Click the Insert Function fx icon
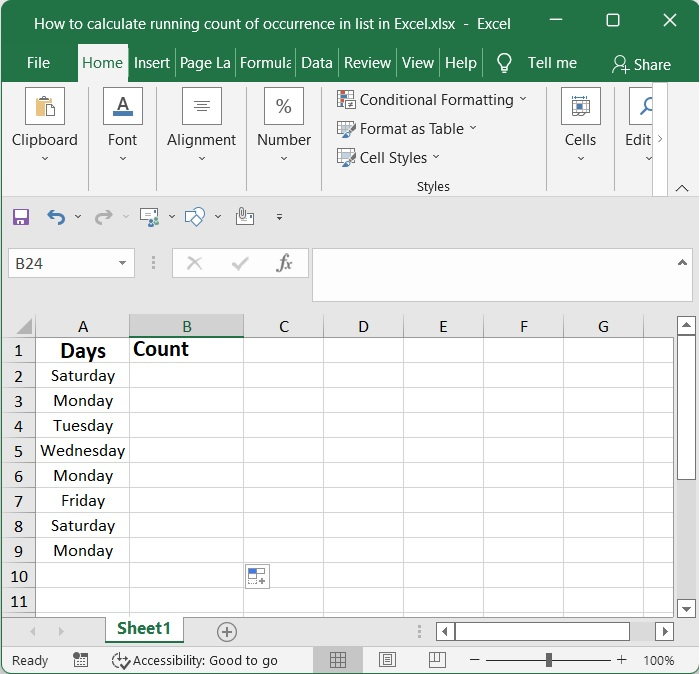Image resolution: width=700 pixels, height=674 pixels. click(x=284, y=263)
